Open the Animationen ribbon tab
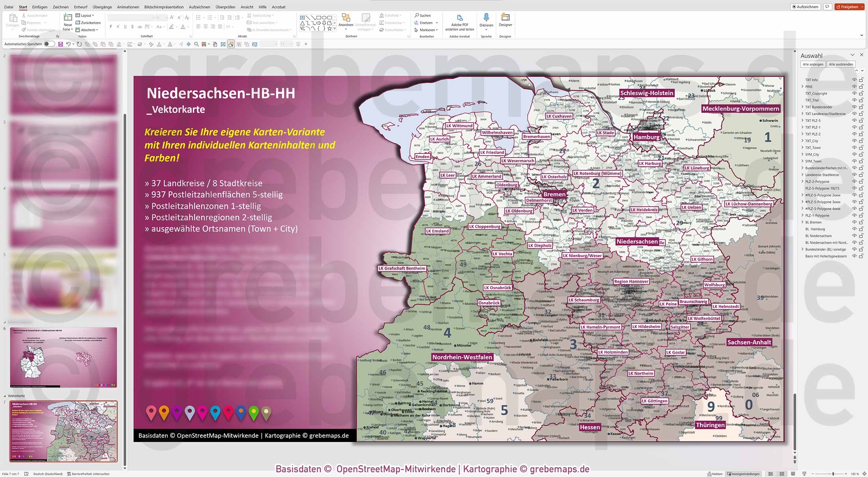 127,7
